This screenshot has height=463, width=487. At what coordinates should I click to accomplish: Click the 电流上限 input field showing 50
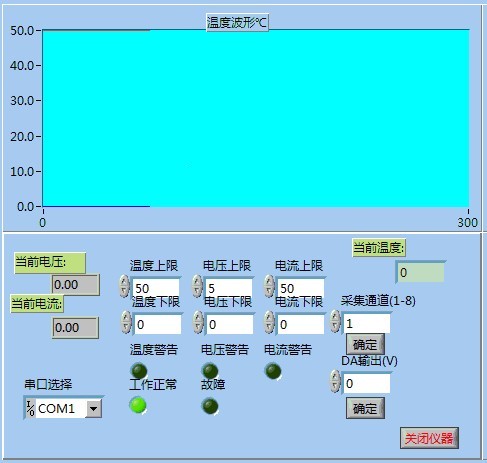pyautogui.click(x=301, y=288)
